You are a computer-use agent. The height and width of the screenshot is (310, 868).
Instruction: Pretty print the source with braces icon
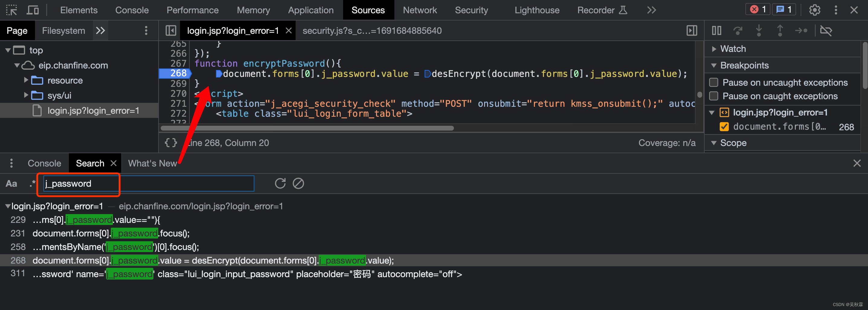(x=171, y=143)
